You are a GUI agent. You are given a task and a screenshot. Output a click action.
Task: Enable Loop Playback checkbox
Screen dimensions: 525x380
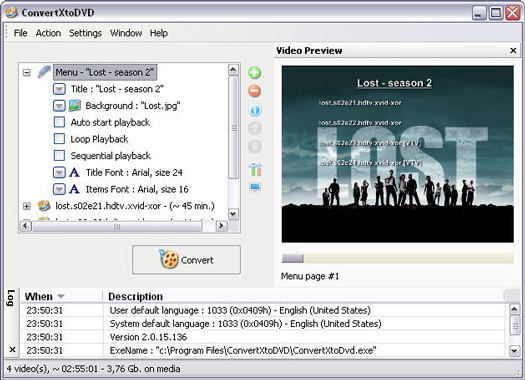(x=59, y=139)
